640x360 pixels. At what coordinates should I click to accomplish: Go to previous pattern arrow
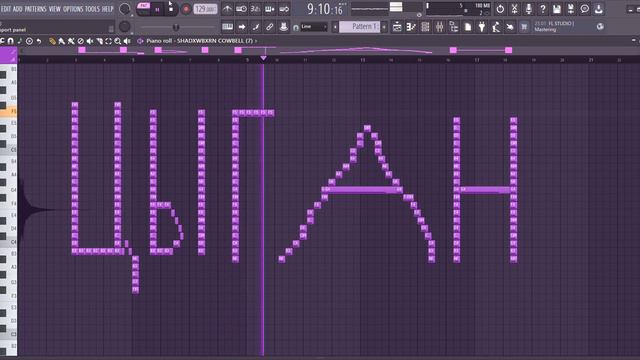coord(335,27)
